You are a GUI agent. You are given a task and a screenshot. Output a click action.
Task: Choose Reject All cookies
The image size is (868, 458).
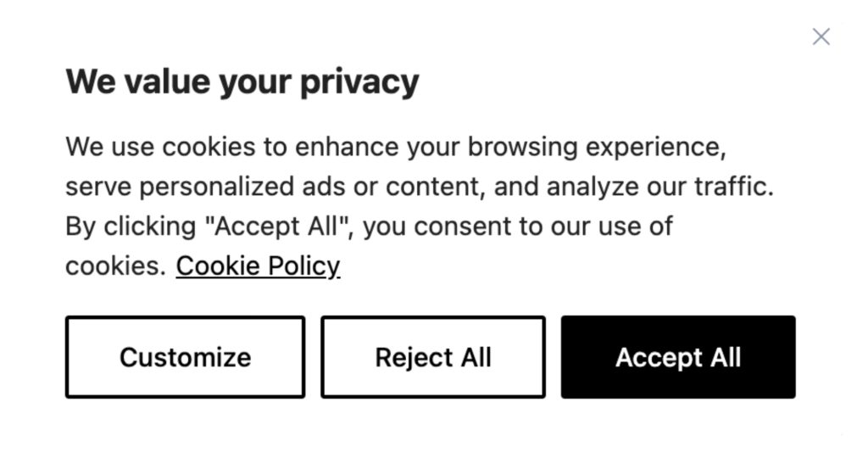(x=433, y=357)
